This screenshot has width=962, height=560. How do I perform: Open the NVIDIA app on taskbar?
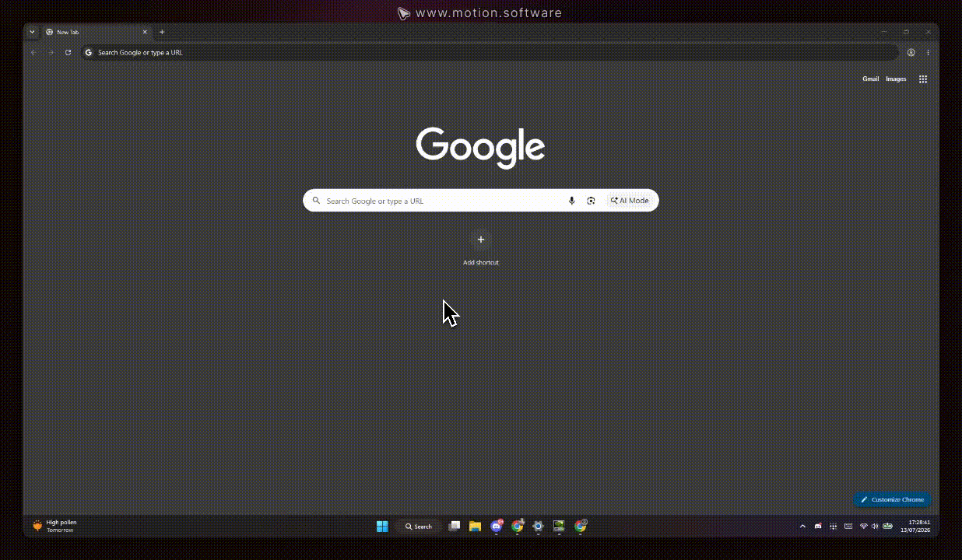pyautogui.click(x=559, y=527)
